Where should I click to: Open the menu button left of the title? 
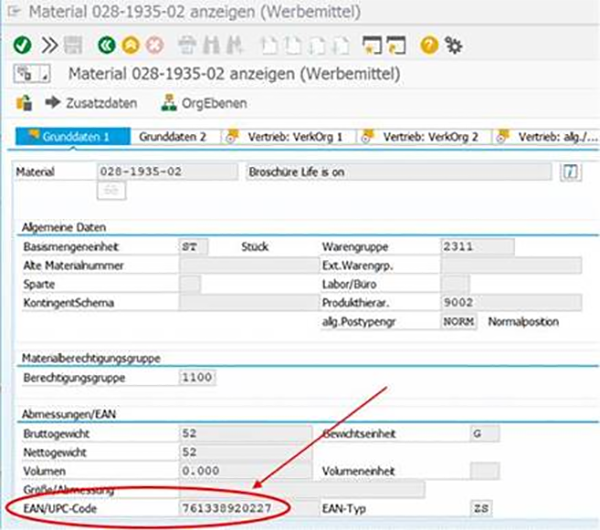[x=32, y=73]
